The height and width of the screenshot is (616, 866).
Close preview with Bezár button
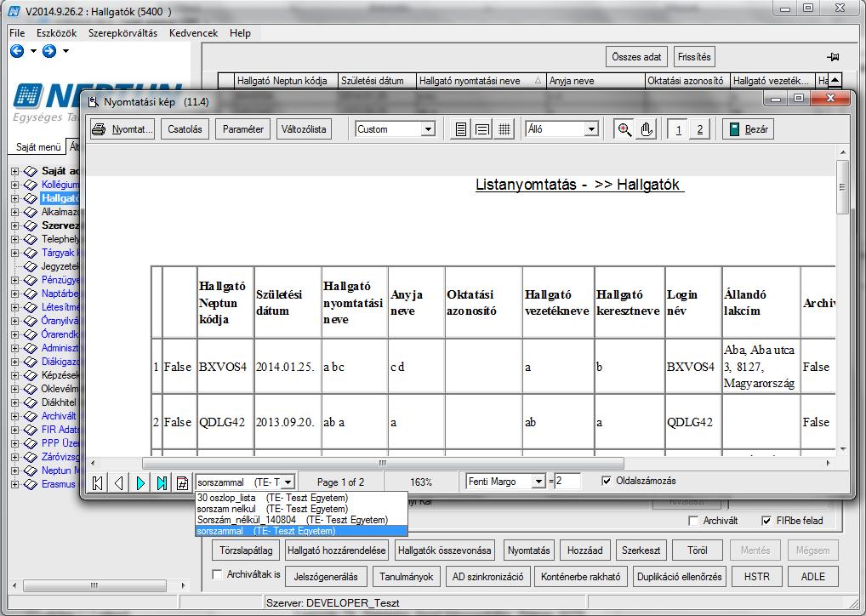[x=749, y=129]
